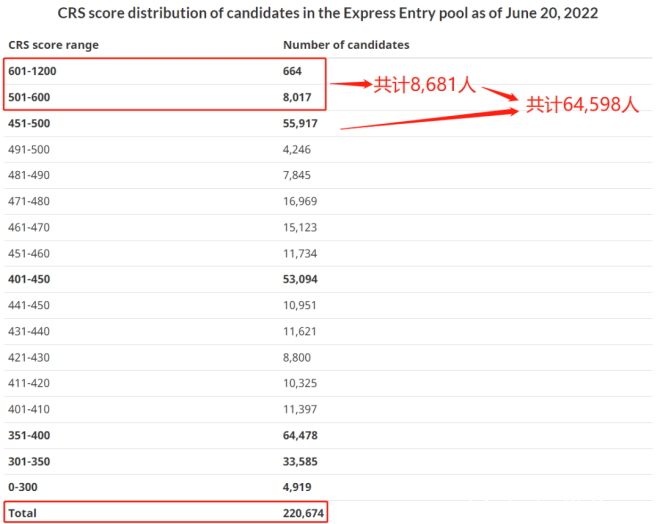Select the 10,951 candidates value
Image resolution: width=660 pixels, height=524 pixels.
coord(299,305)
